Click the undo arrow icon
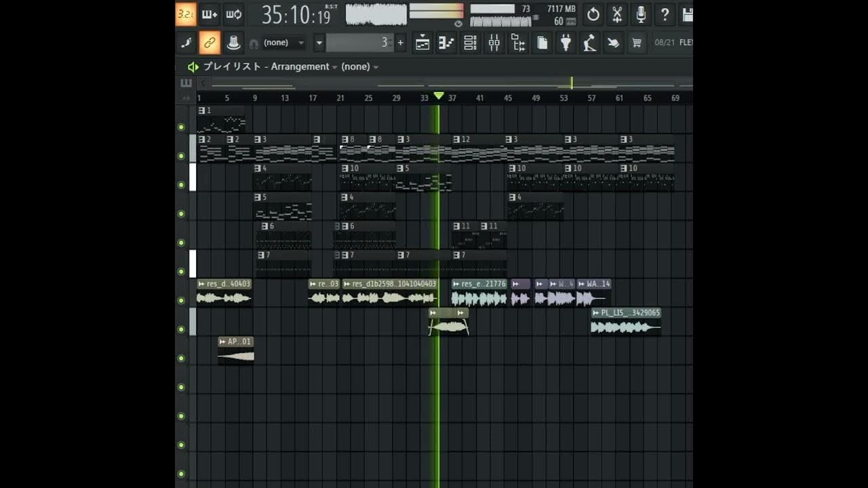 593,15
